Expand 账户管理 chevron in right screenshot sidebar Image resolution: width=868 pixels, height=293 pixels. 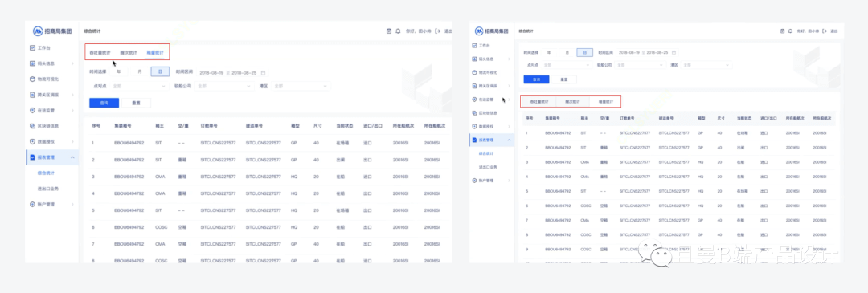(510, 181)
